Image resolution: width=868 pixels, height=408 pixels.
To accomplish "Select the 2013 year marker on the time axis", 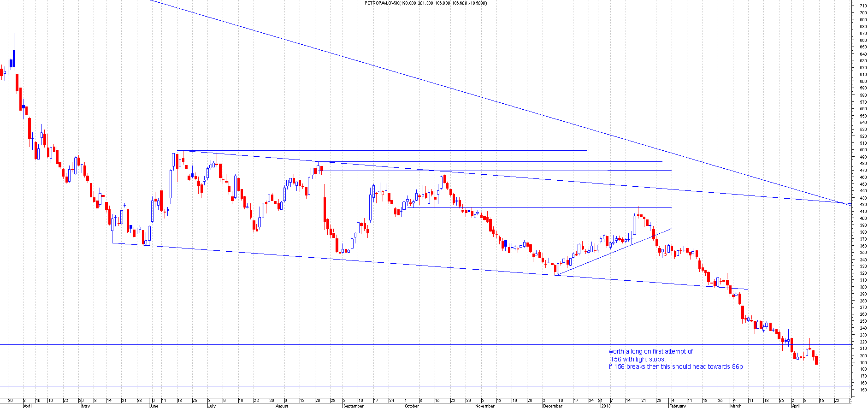I will point(605,406).
